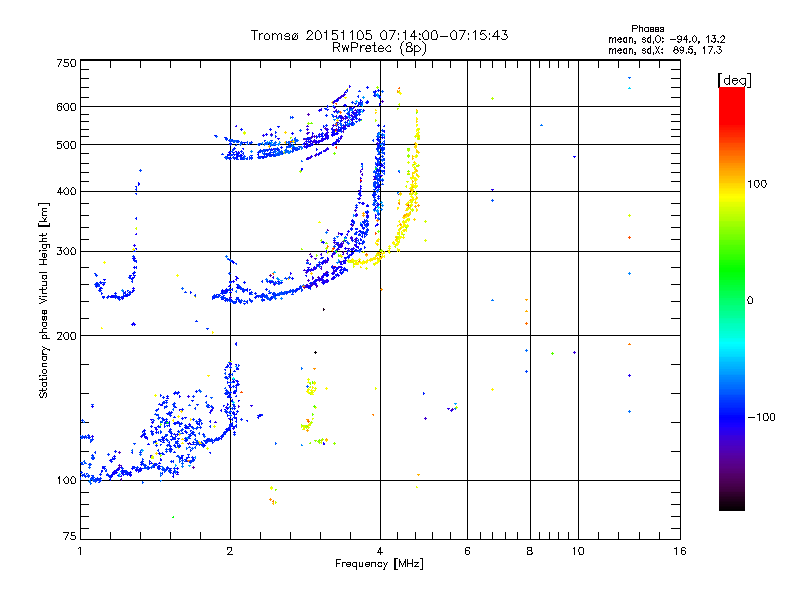Click the y-axis tick label "300"
800x600 pixels.
(66, 251)
